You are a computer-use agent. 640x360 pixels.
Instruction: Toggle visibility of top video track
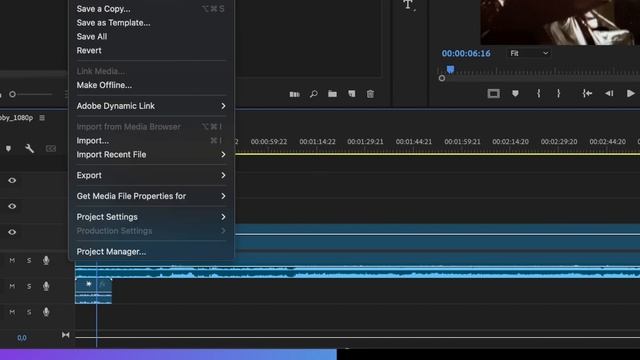point(12,180)
